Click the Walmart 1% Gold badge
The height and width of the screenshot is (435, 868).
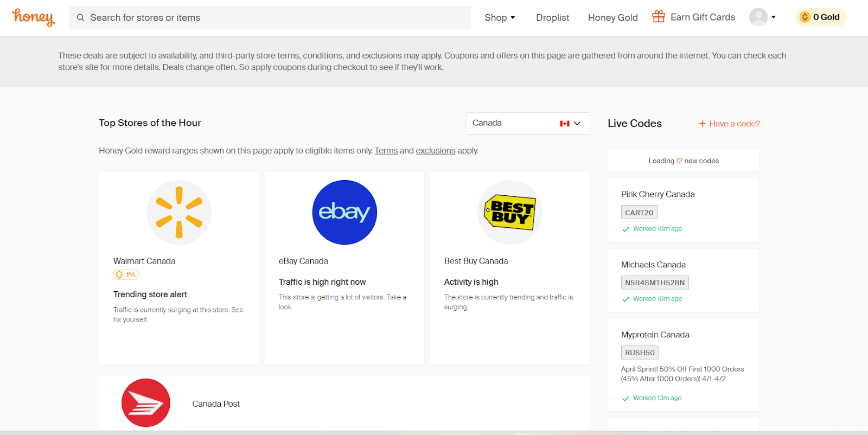[x=126, y=275]
